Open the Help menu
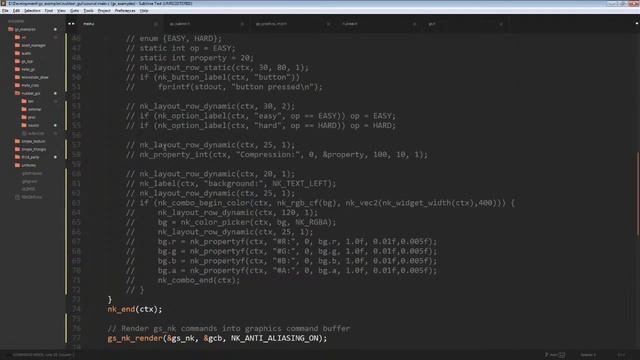 (x=144, y=11)
